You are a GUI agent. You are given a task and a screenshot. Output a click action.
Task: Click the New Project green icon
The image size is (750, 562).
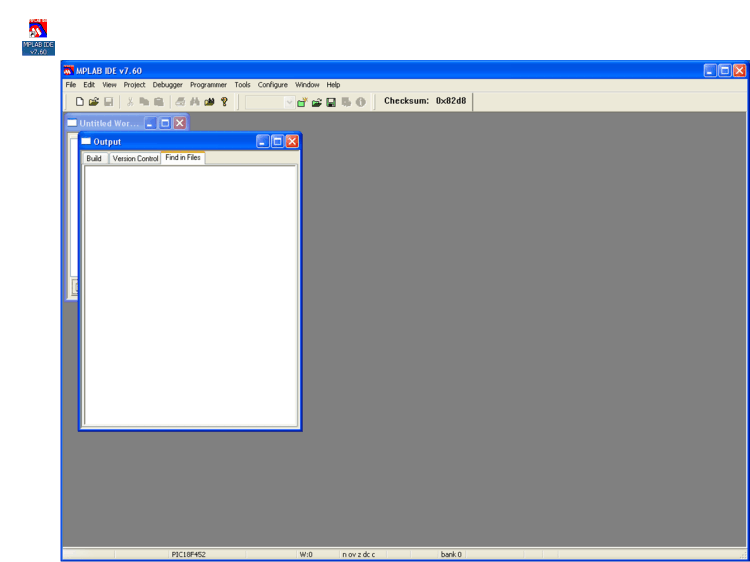pos(302,102)
